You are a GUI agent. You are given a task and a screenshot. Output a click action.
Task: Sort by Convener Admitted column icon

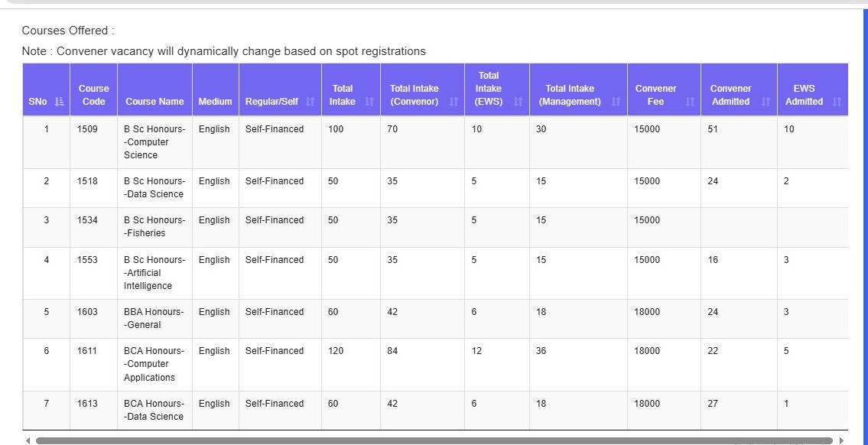coord(766,102)
